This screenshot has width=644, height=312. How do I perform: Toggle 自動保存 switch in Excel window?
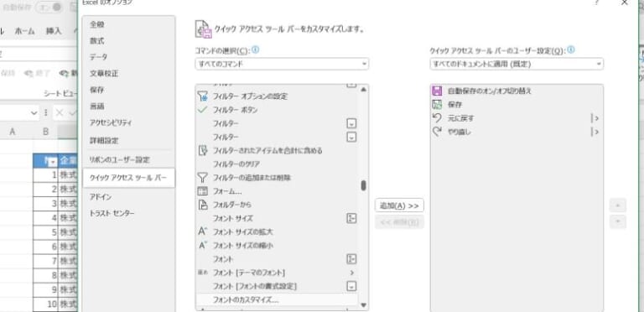pos(49,7)
